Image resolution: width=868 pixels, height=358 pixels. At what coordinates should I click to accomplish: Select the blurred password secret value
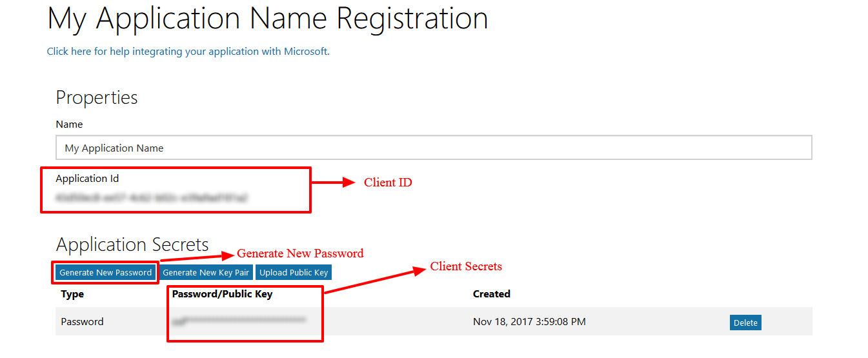click(x=239, y=320)
